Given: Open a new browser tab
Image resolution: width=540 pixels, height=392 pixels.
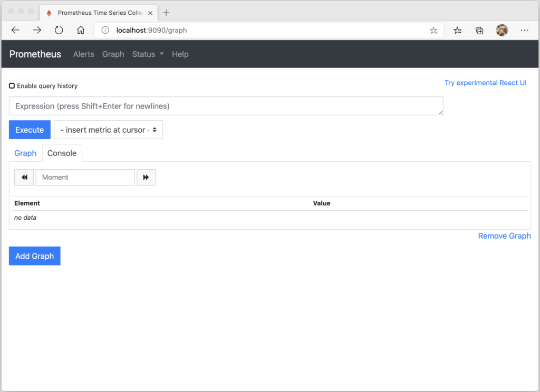Looking at the screenshot, I should (x=166, y=13).
